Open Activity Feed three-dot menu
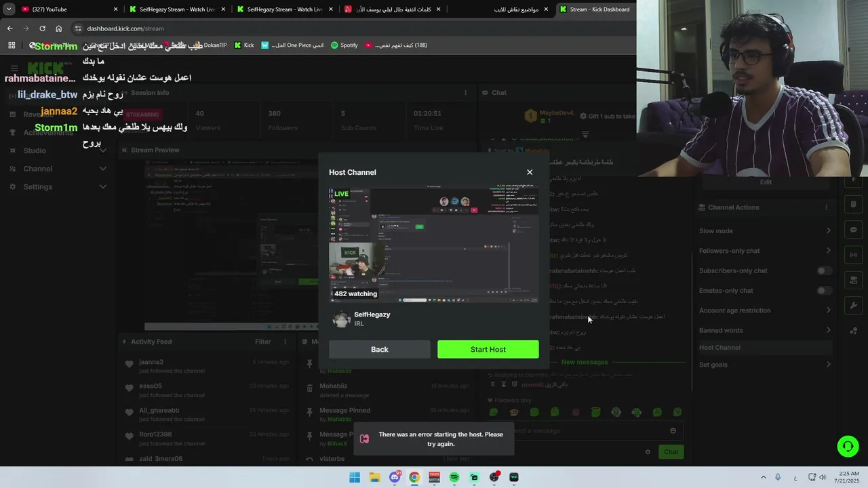The height and width of the screenshot is (488, 868). (285, 342)
